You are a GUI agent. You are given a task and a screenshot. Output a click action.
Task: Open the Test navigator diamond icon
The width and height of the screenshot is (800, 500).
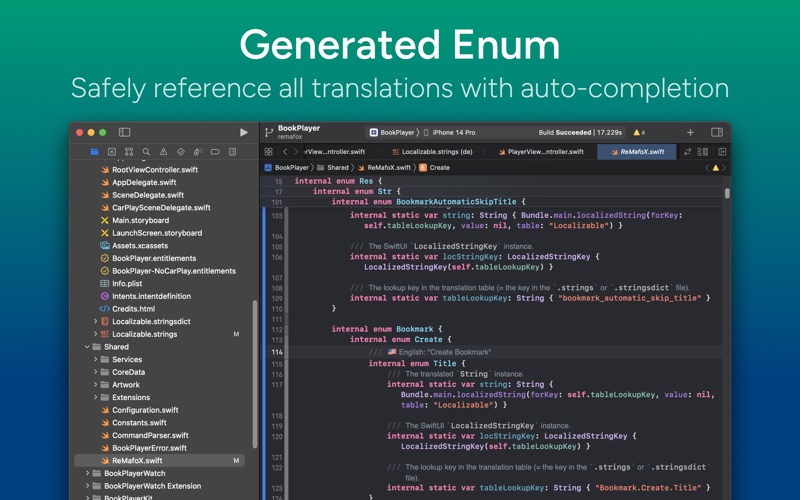click(x=181, y=152)
